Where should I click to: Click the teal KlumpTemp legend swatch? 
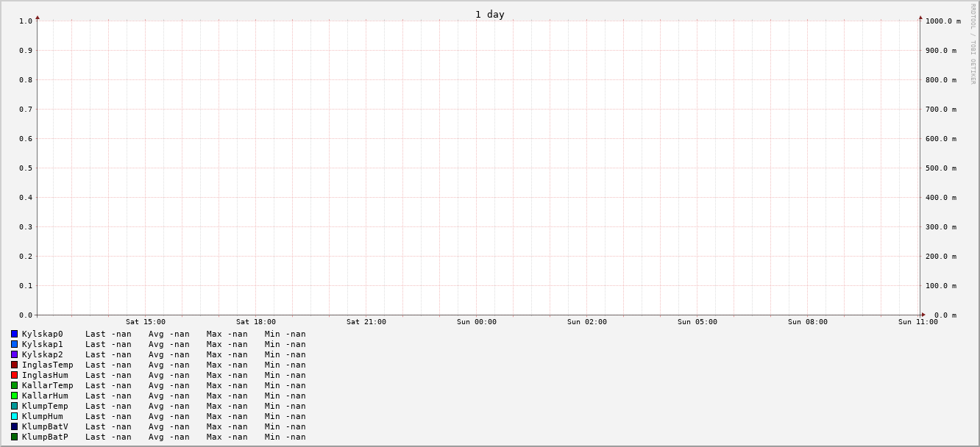pos(14,406)
